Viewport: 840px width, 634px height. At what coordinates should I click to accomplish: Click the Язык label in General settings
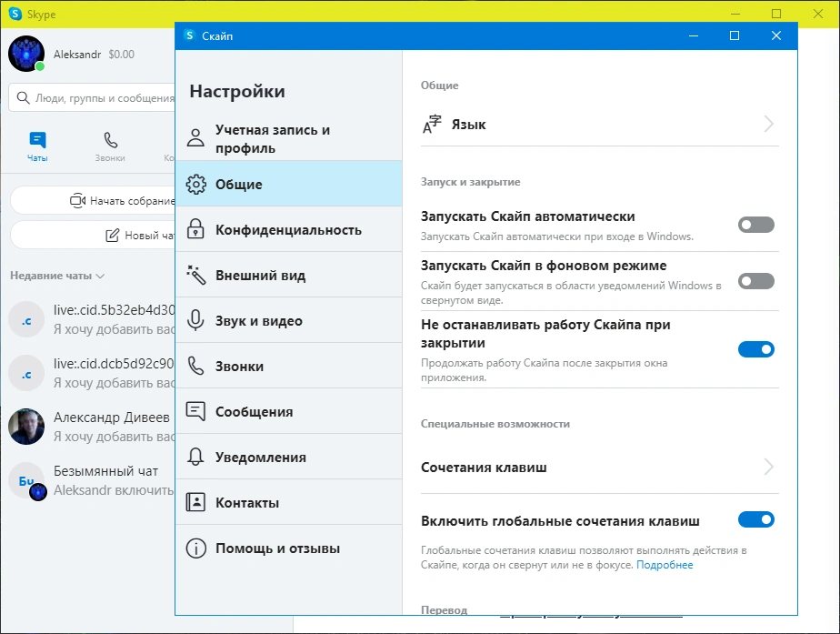469,125
